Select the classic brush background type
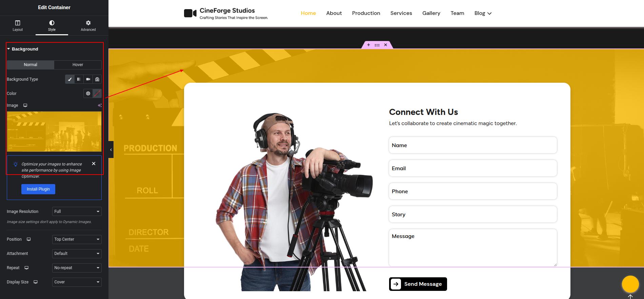 click(x=70, y=79)
